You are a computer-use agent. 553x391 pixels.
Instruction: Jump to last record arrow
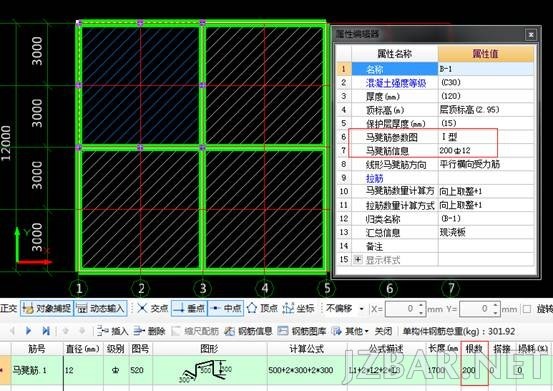(x=45, y=331)
